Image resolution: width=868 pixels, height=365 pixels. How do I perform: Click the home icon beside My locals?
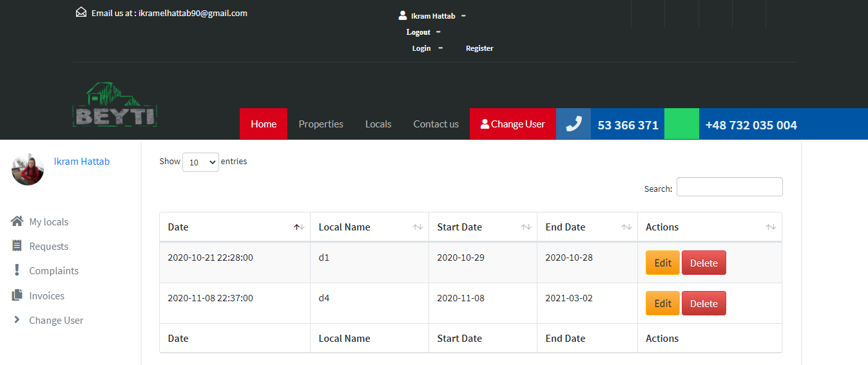point(17,221)
